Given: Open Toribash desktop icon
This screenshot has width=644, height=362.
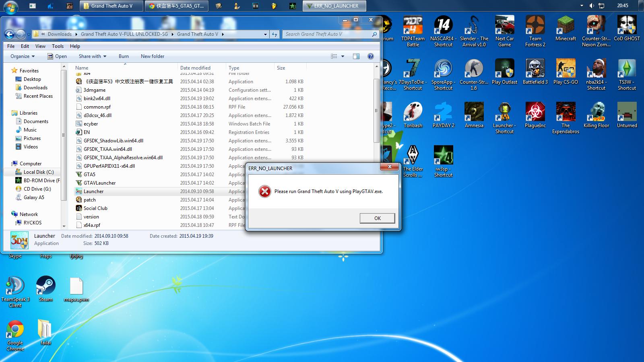Looking at the screenshot, I should pos(413,115).
